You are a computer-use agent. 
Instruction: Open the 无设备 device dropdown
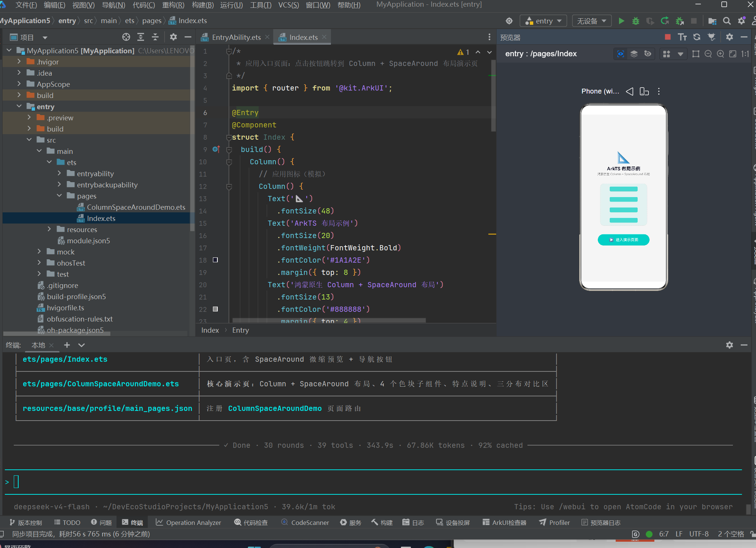(x=592, y=21)
